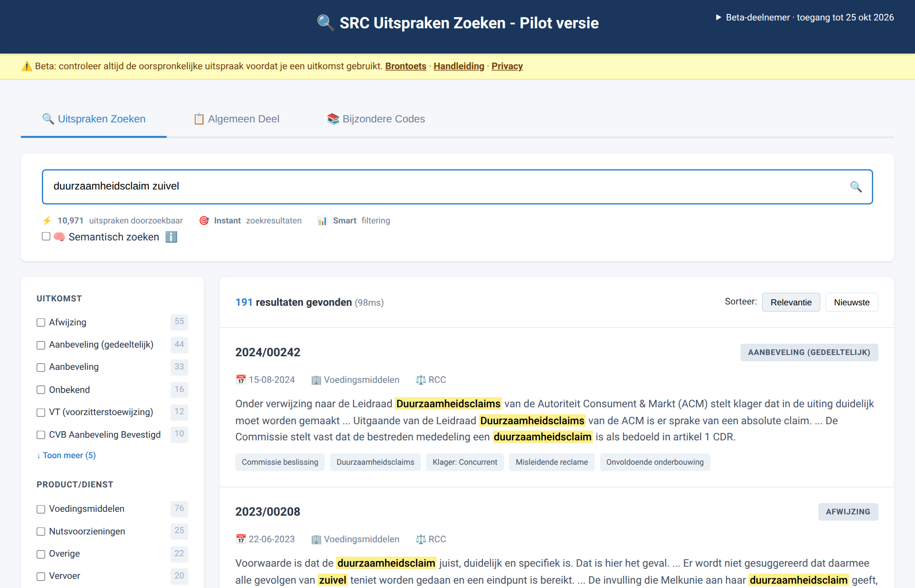Select the Onbekend outcome checkbox
This screenshot has height=588, width=915.
[x=41, y=390]
